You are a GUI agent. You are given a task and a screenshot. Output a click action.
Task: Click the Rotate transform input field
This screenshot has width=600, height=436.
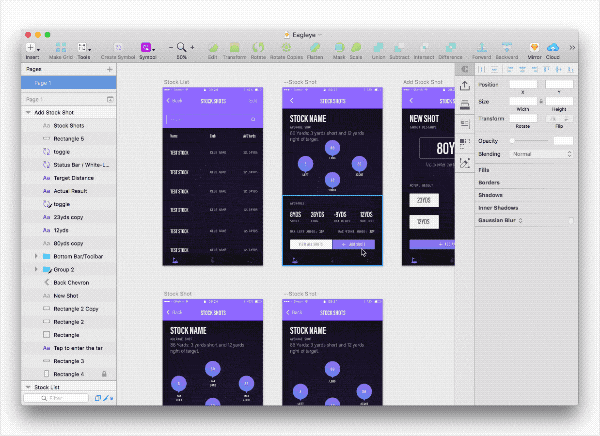point(523,118)
